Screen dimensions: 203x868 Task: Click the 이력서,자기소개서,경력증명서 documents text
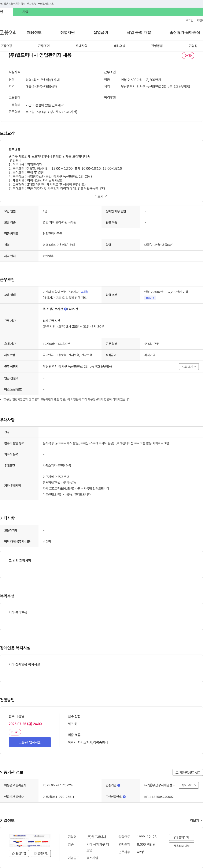(88, 742)
